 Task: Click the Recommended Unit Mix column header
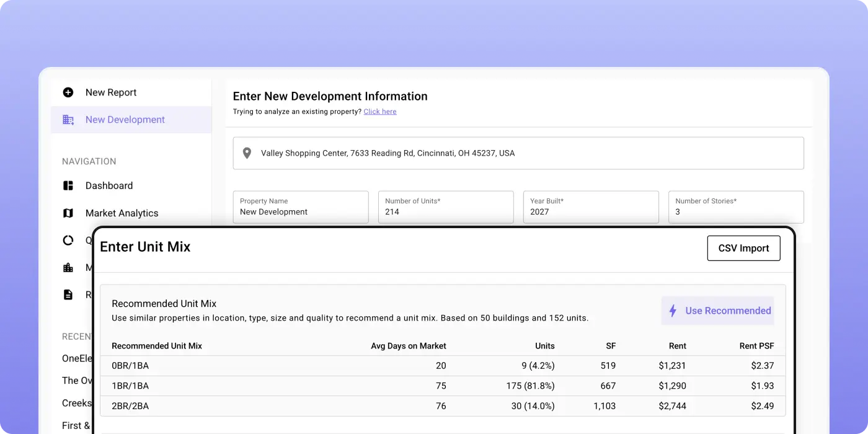click(x=157, y=346)
